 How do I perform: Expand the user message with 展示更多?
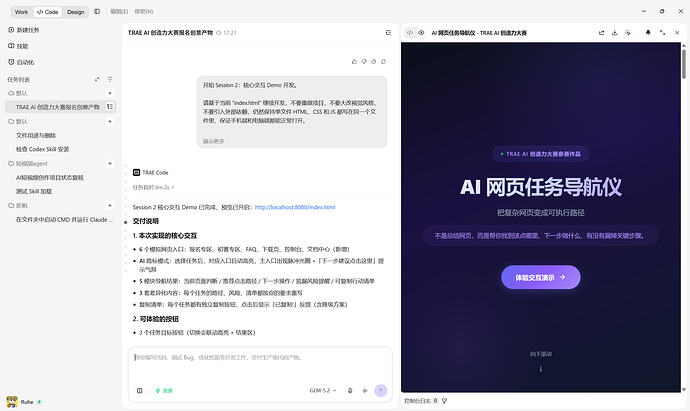click(x=213, y=141)
